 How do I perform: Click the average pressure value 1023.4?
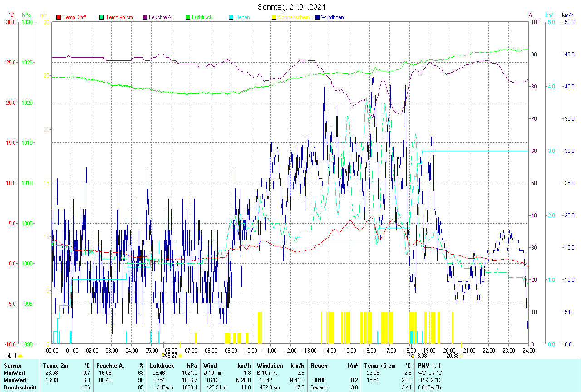pyautogui.click(x=190, y=387)
